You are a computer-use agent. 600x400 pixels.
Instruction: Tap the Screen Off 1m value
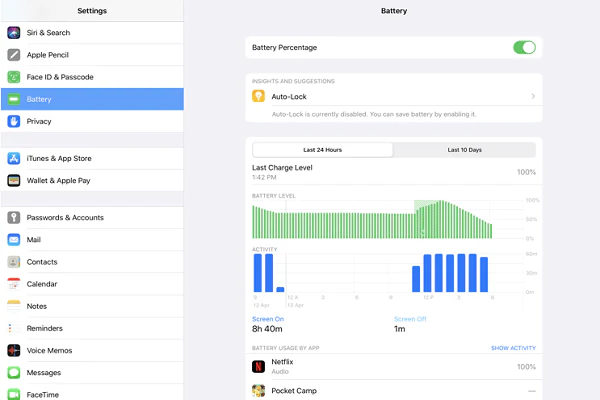pyautogui.click(x=399, y=329)
